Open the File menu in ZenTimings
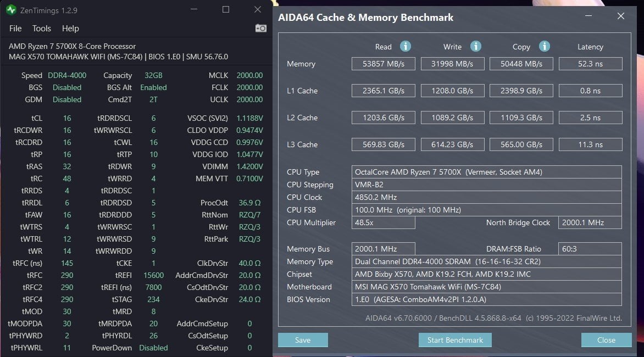 point(15,29)
